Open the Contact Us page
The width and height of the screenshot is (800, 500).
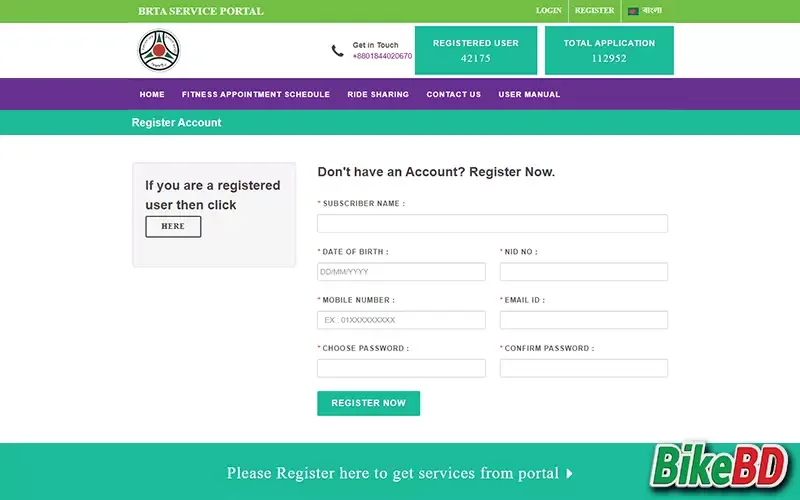click(453, 94)
